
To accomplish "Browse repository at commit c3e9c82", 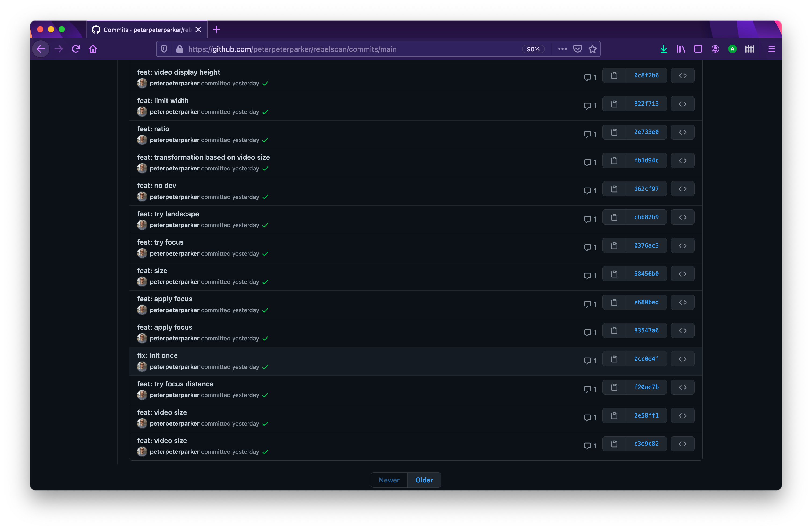I will pos(682,444).
